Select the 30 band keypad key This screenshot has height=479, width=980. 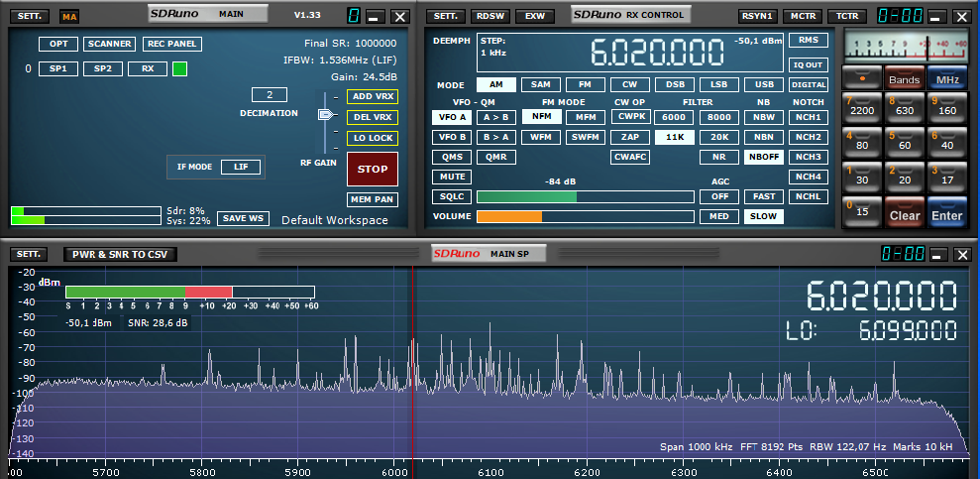(862, 178)
